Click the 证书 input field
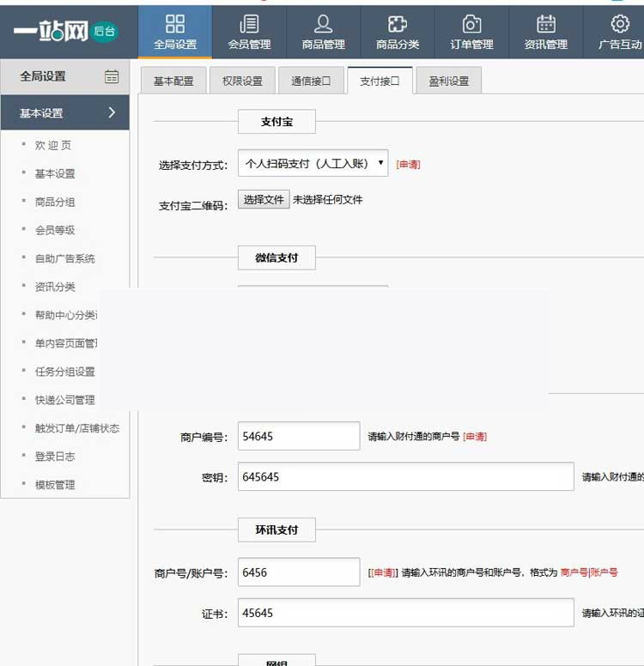This screenshot has width=644, height=666. (x=405, y=613)
